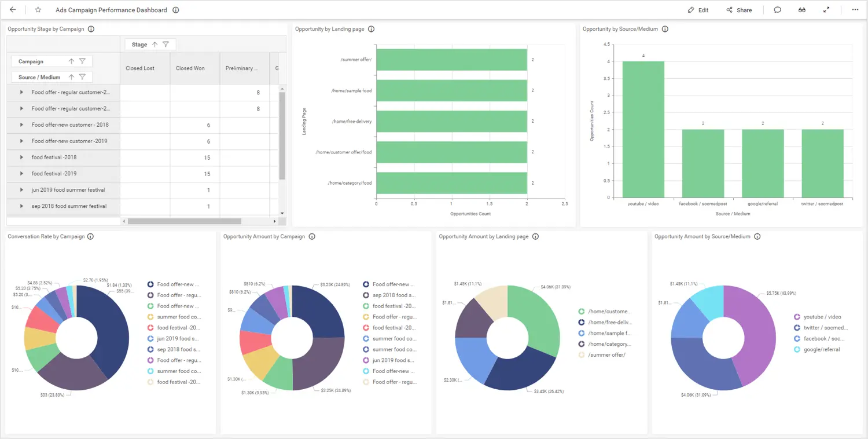Toggle google/referral legend entry
Viewport: 868px width, 439px height.
coord(816,350)
